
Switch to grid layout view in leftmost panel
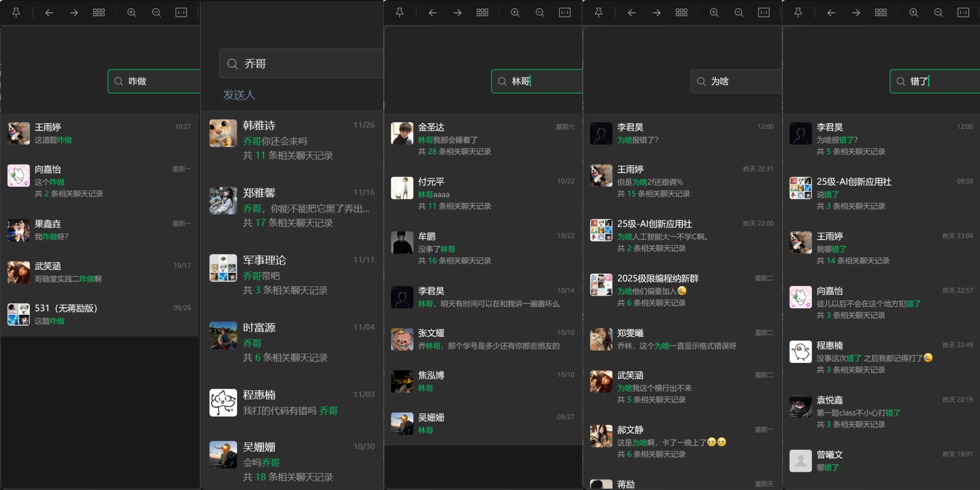pyautogui.click(x=99, y=12)
